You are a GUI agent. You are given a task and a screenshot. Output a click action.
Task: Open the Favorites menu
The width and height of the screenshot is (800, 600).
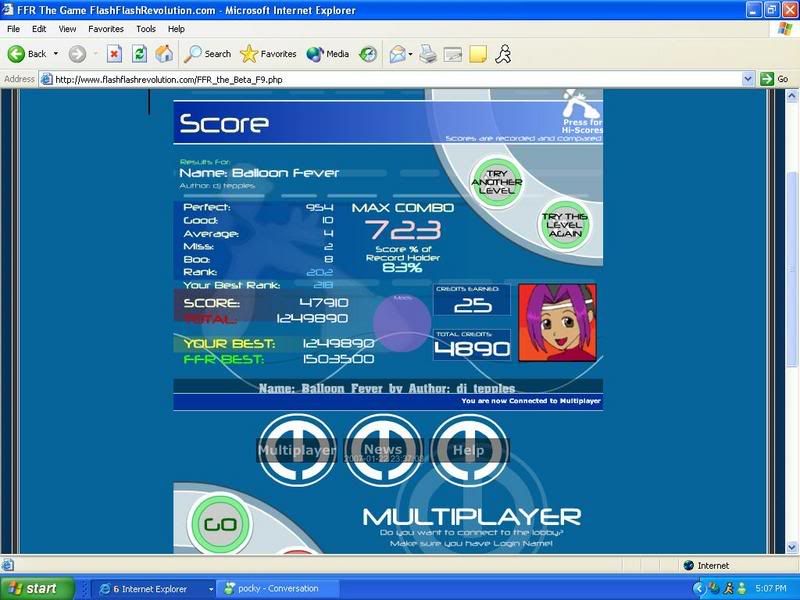click(106, 29)
